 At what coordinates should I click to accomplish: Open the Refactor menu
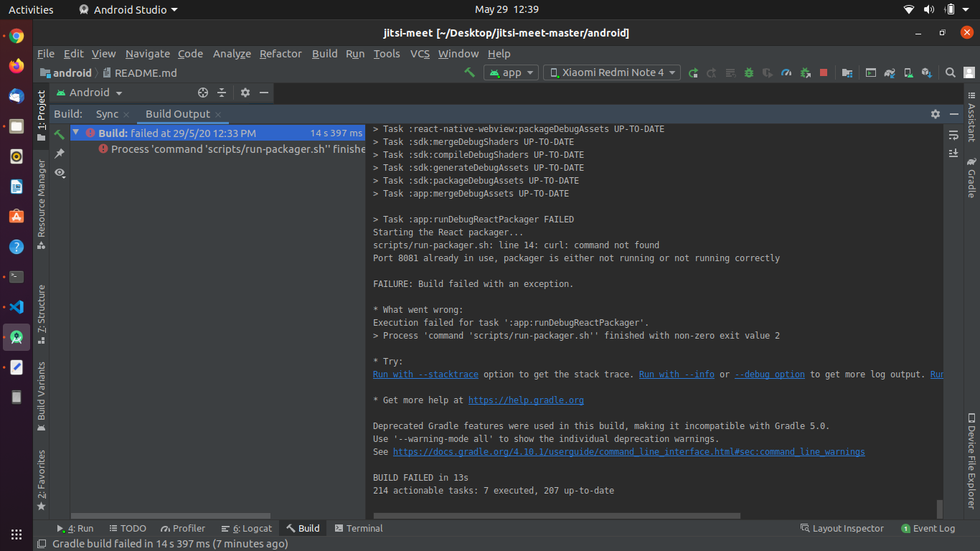point(281,54)
